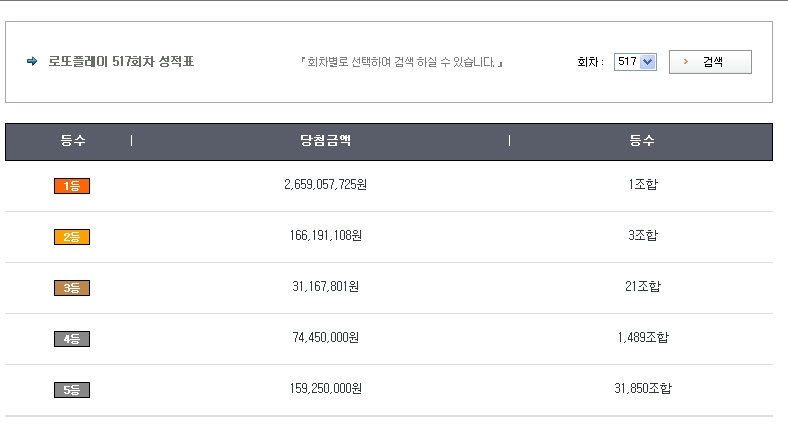Click the 1조합 winner count

pyautogui.click(x=643, y=185)
